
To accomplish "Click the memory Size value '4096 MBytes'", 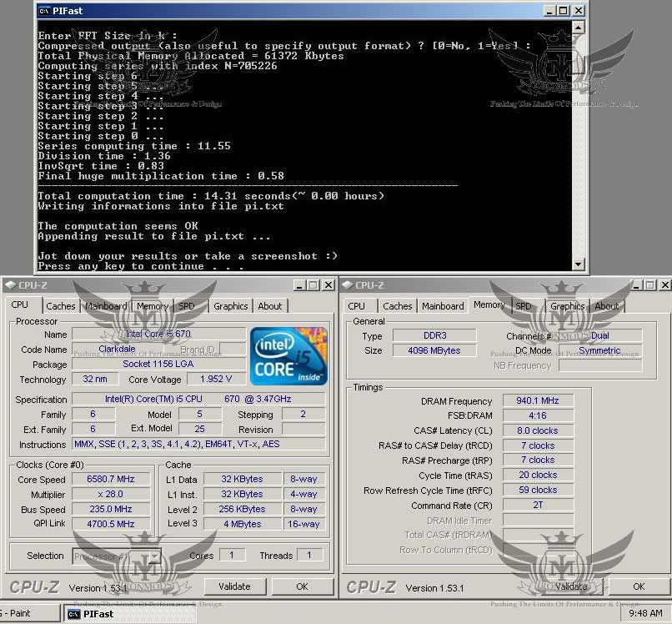I will [x=434, y=350].
